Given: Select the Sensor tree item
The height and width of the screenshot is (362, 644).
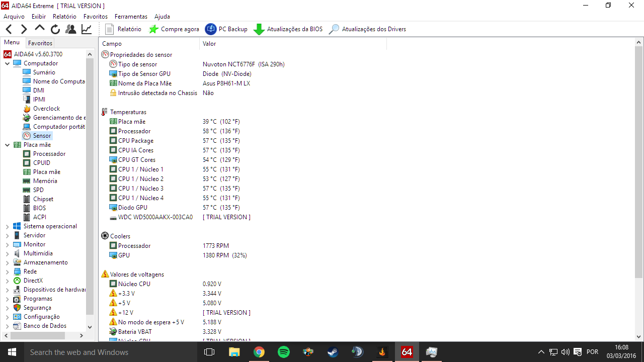Looking at the screenshot, I should (x=37, y=136).
